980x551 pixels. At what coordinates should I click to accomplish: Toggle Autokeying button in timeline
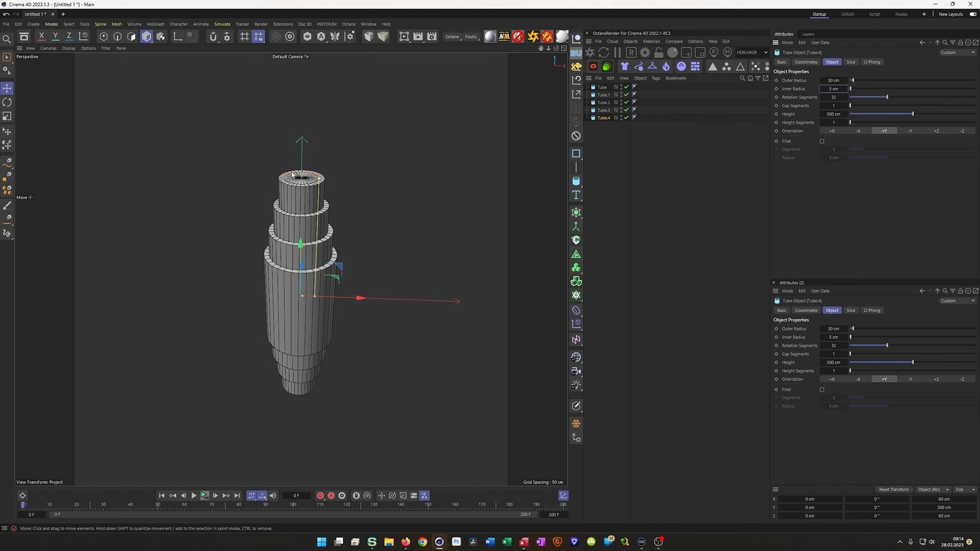coord(331,496)
